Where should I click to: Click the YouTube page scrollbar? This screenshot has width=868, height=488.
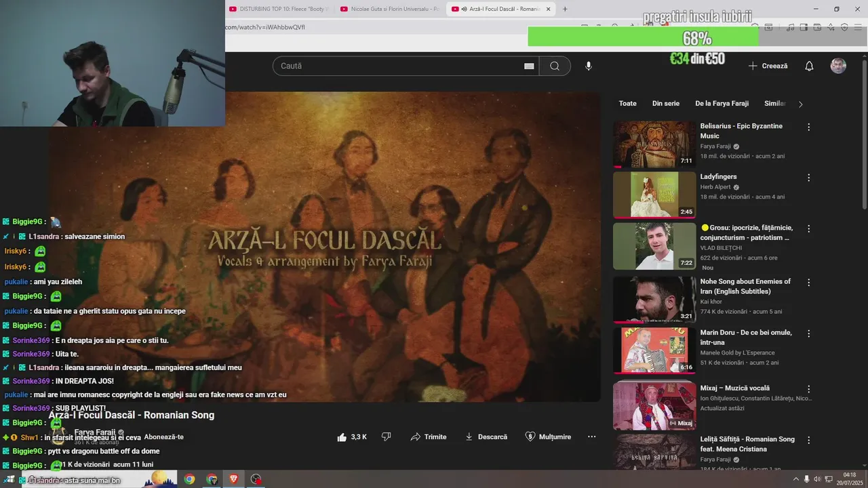864,136
